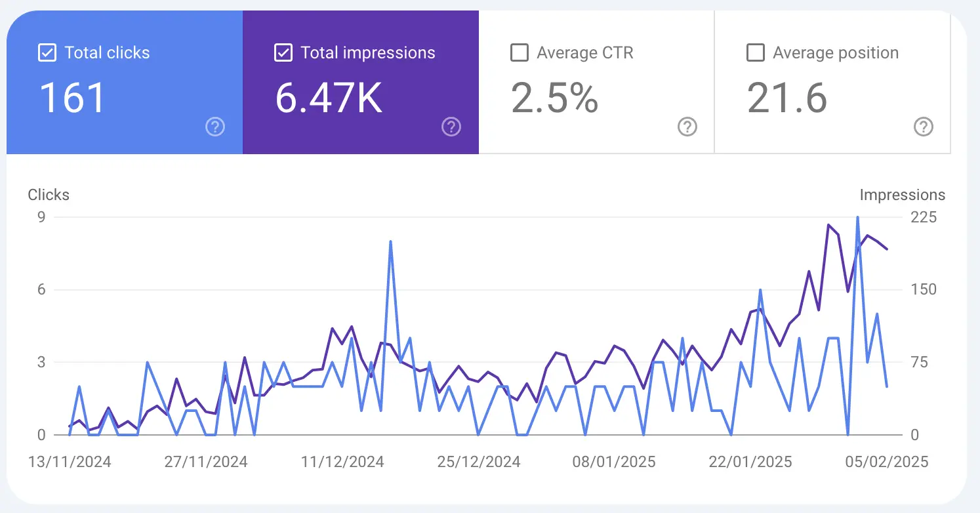Click the Average CTR label
This screenshot has width=980, height=513.
pyautogui.click(x=585, y=53)
